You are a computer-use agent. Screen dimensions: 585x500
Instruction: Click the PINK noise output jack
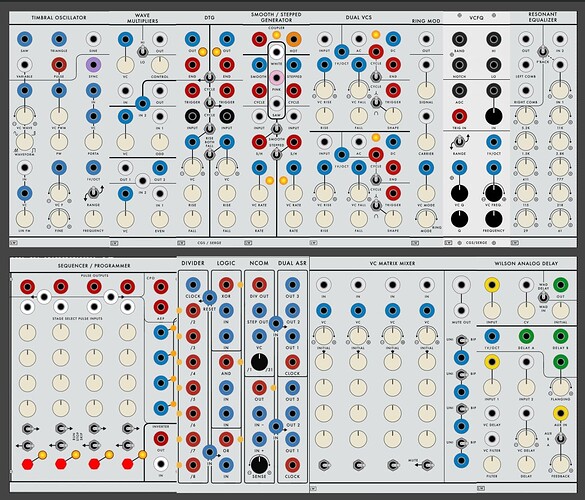pyautogui.click(x=276, y=78)
